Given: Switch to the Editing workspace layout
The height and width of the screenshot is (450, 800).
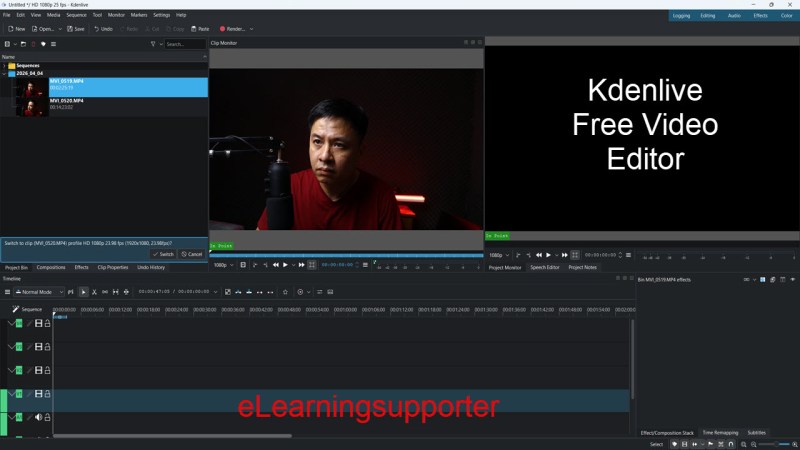Looking at the screenshot, I should click(x=708, y=16).
